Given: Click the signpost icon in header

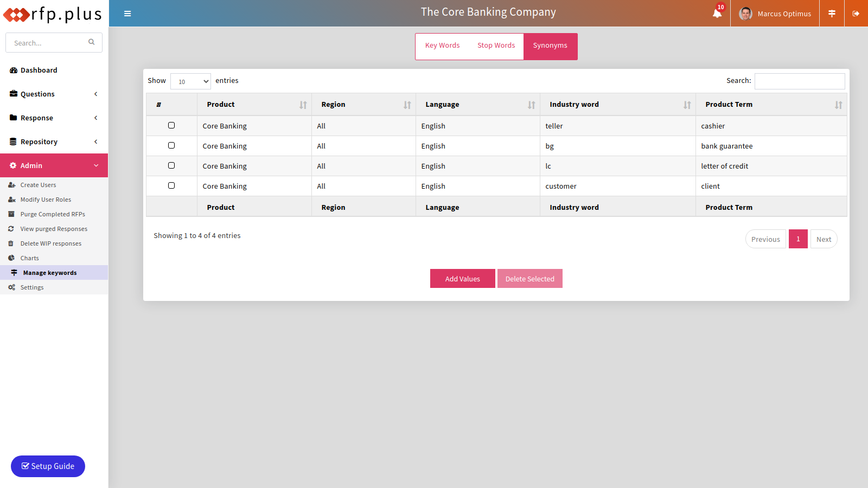Looking at the screenshot, I should pos(832,14).
